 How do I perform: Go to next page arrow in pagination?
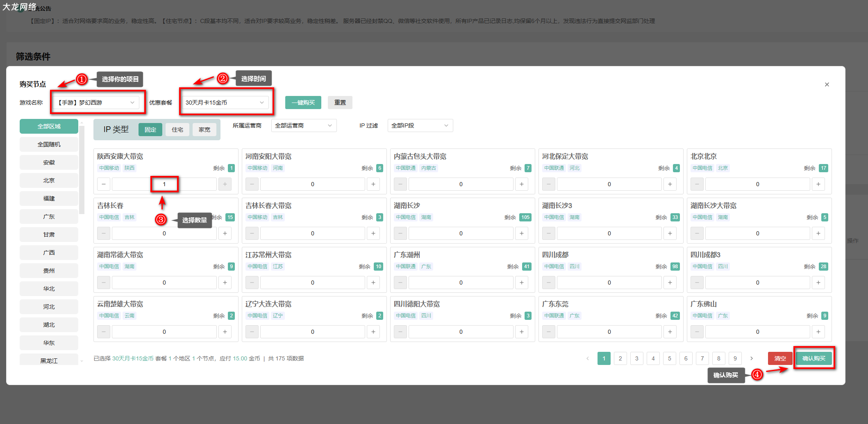point(752,358)
